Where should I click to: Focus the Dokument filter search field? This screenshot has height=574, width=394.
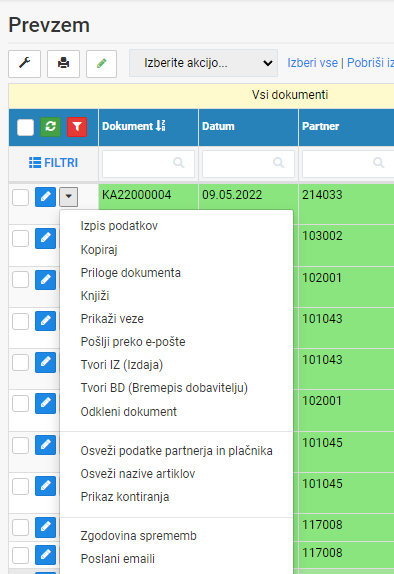[x=148, y=163]
